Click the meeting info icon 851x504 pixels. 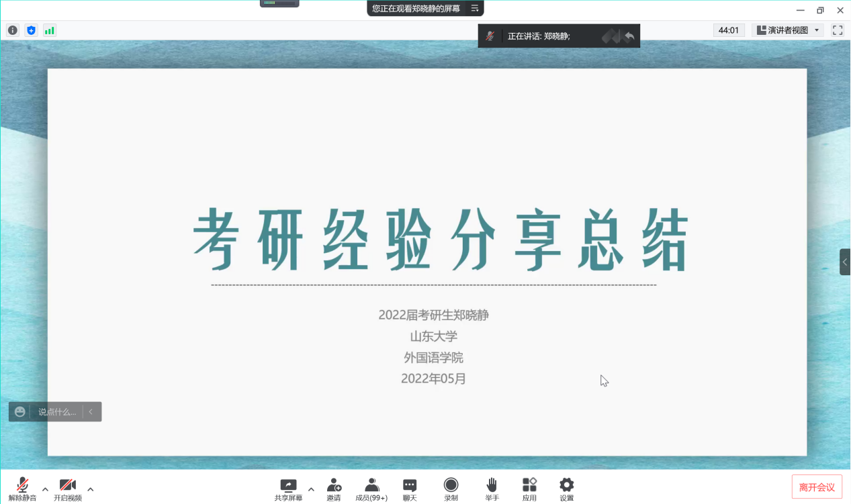(x=13, y=30)
